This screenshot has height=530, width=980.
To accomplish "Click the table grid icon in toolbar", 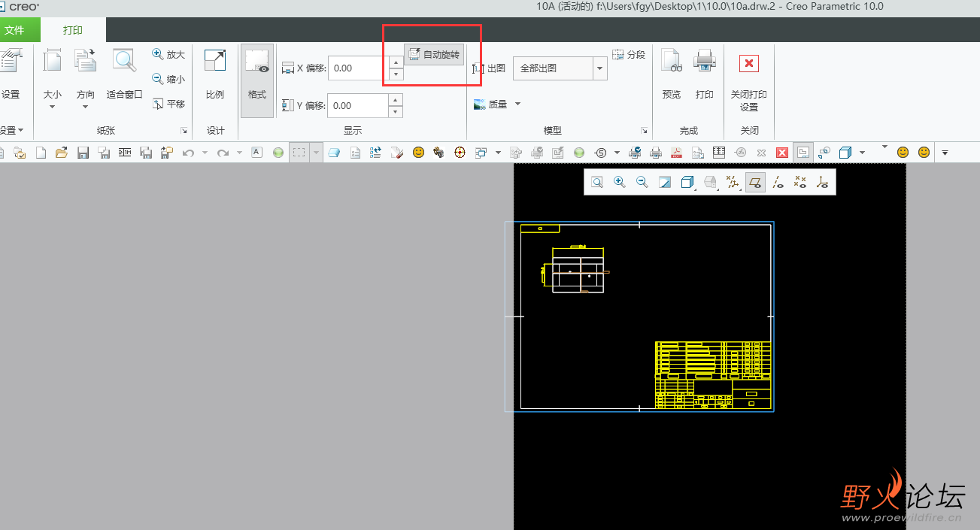I will click(719, 152).
